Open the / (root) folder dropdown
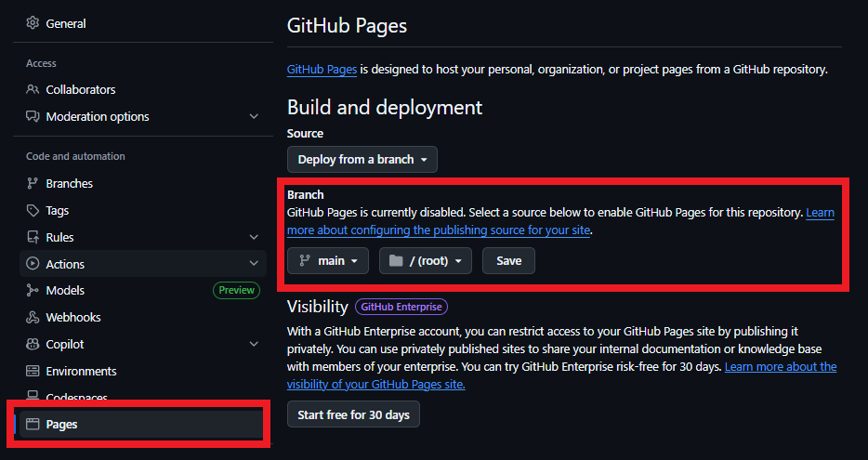868x460 pixels. point(425,261)
